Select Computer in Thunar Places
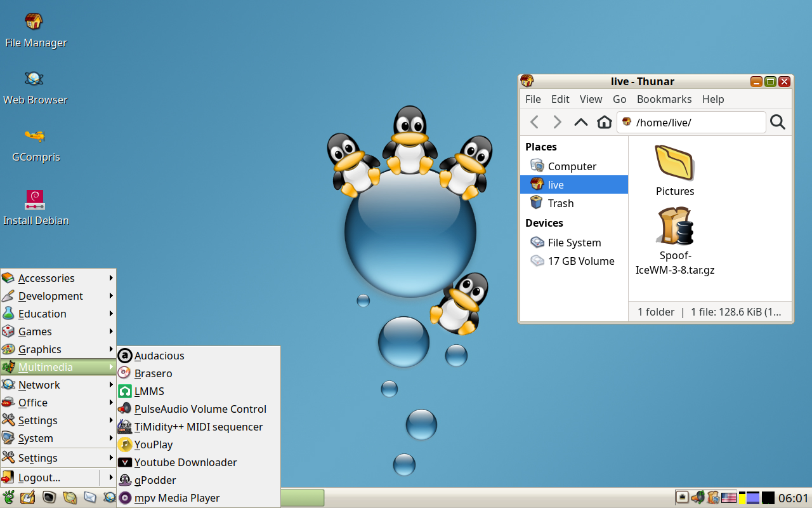The image size is (812, 508). pos(574,166)
